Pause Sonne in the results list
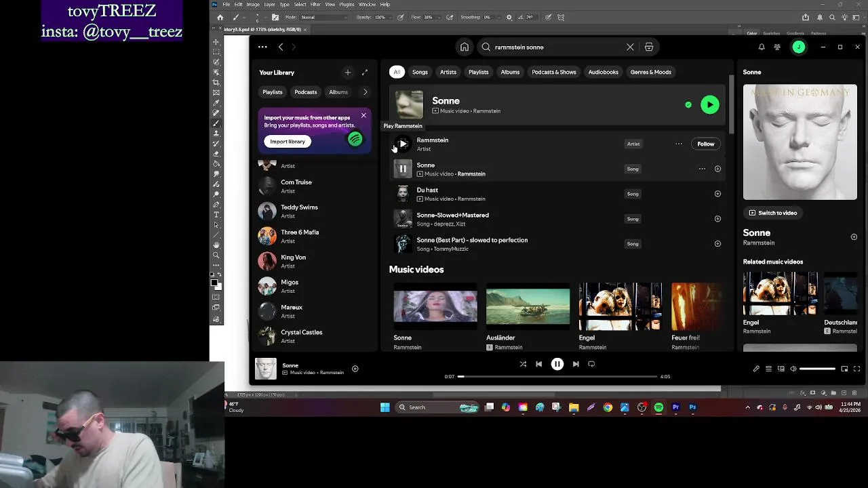 coord(403,169)
